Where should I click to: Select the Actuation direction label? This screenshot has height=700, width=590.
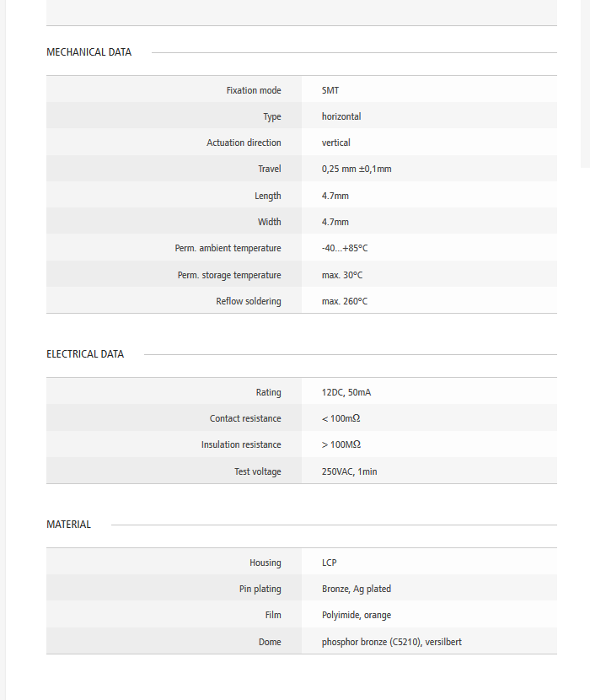pyautogui.click(x=244, y=143)
